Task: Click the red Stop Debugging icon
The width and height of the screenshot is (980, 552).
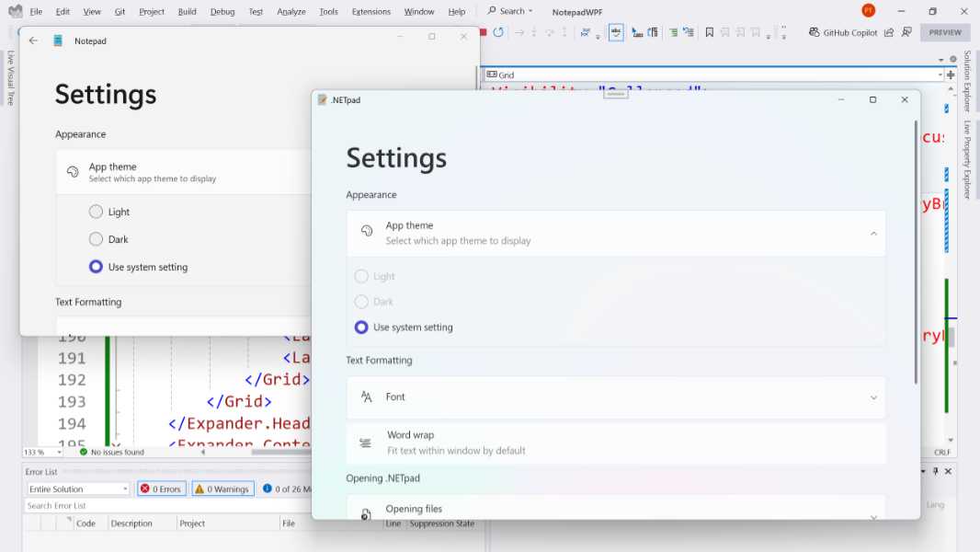Action: coord(482,31)
